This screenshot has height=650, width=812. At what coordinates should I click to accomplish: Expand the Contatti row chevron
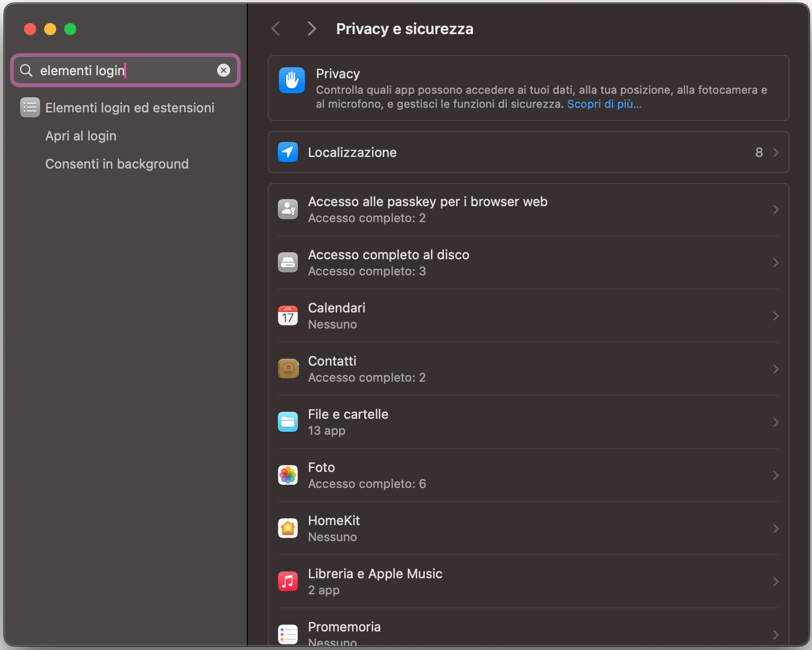(x=776, y=369)
